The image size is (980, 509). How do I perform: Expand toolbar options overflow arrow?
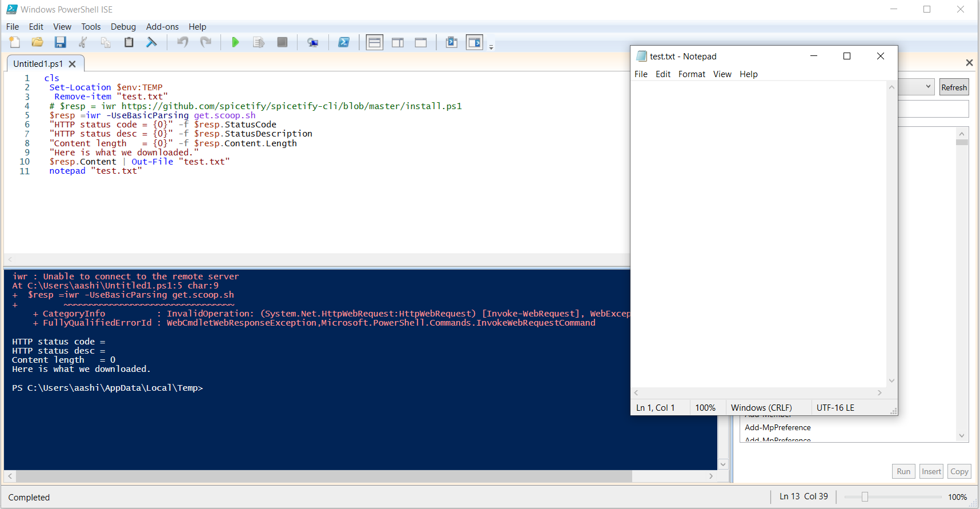tap(491, 47)
